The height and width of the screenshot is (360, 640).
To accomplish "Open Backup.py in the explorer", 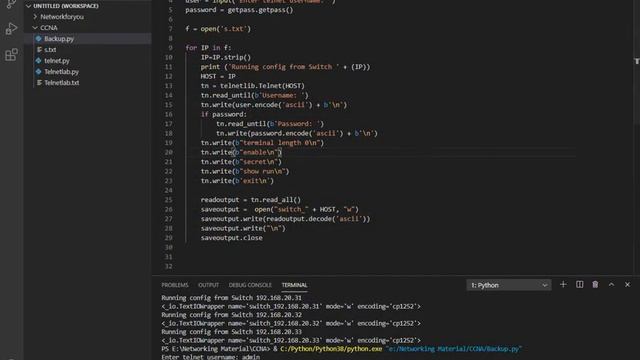I will (x=59, y=39).
